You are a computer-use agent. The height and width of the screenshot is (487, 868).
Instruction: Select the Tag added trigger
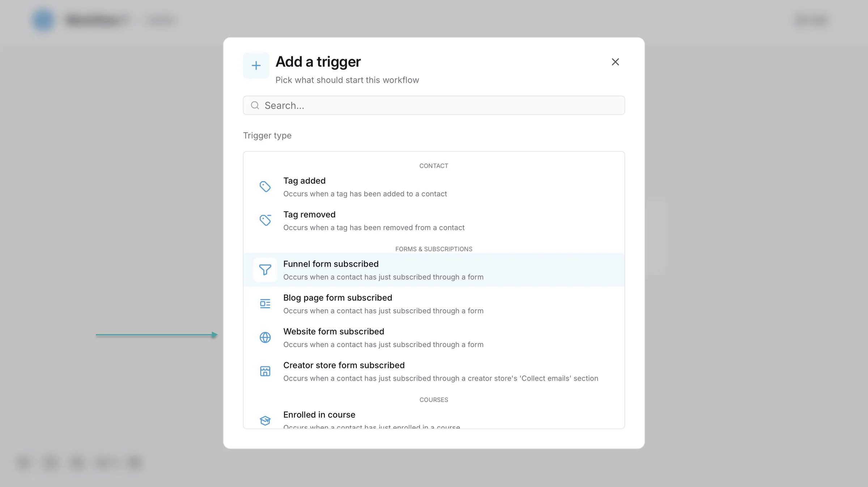[434, 187]
